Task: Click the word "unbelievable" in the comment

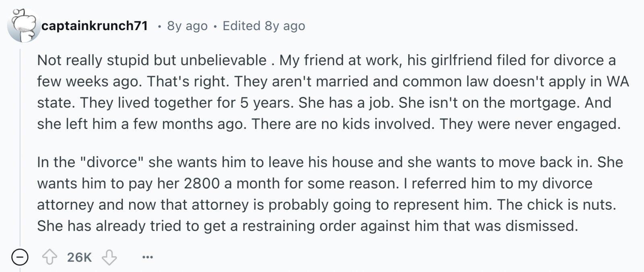Action: tap(223, 60)
